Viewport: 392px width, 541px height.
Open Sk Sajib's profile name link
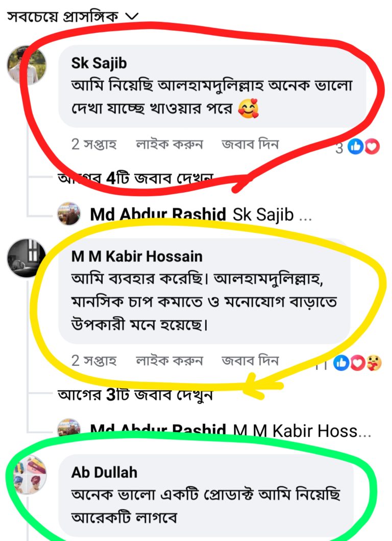click(x=99, y=63)
